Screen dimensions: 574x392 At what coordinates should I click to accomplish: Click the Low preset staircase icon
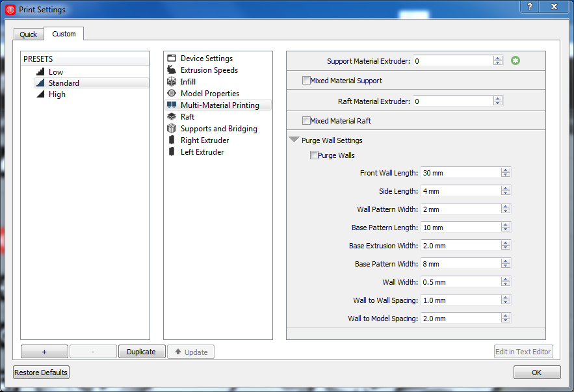coord(41,72)
